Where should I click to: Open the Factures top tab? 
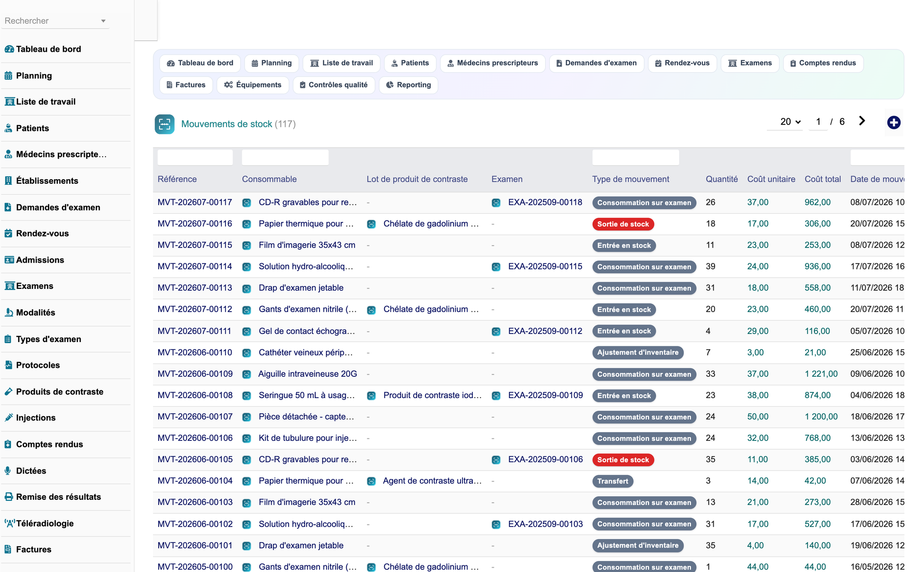(x=186, y=85)
